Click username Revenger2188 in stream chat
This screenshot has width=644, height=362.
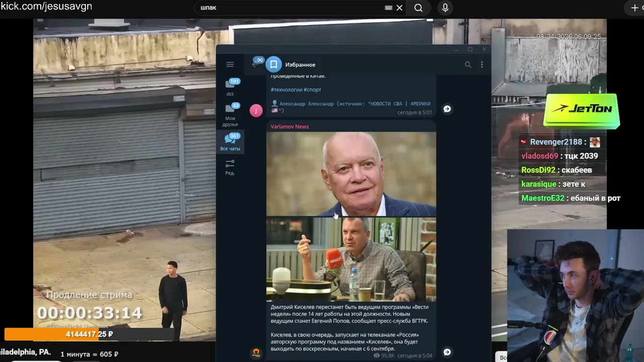[555, 142]
